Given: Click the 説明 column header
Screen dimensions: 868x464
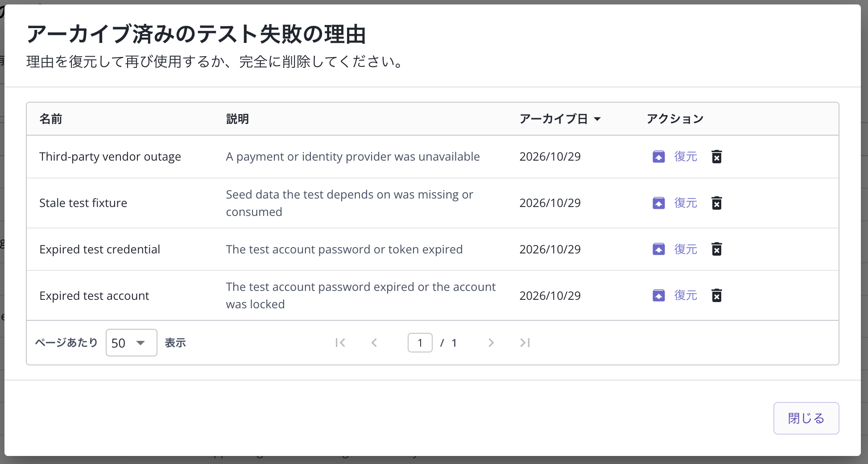Looking at the screenshot, I should tap(237, 119).
